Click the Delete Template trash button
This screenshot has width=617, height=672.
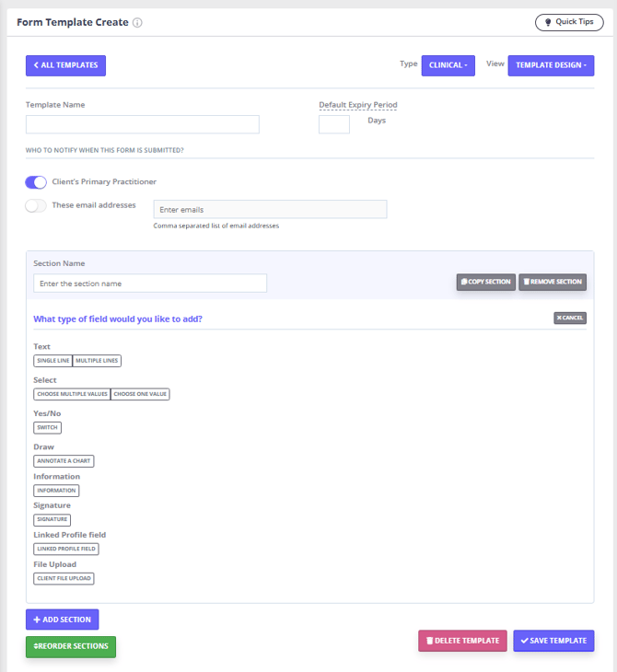click(462, 641)
